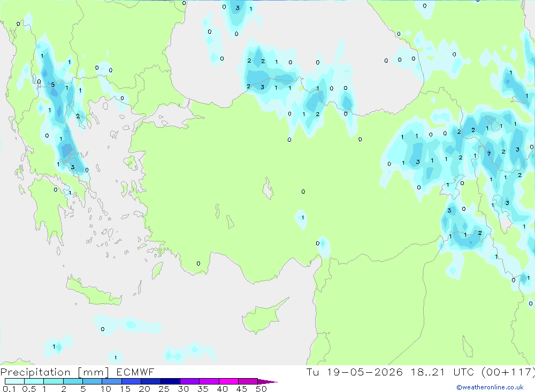Click the '18..21' time range text
Image resolution: width=535 pixels, height=392 pixels.
point(428,372)
